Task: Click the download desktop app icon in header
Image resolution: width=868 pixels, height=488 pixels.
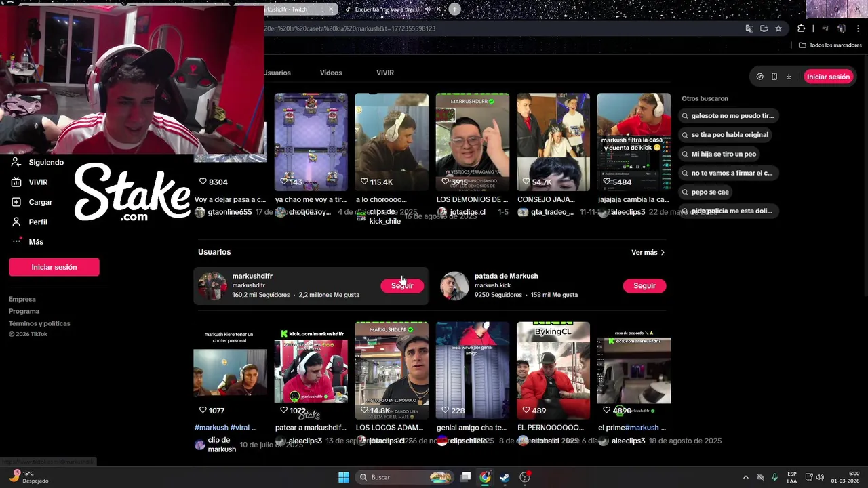Action: (789, 77)
